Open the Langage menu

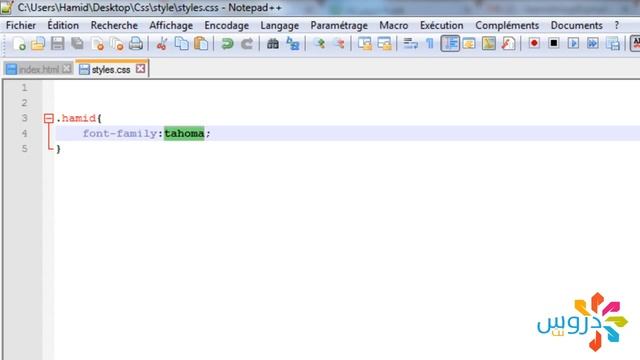(280, 25)
